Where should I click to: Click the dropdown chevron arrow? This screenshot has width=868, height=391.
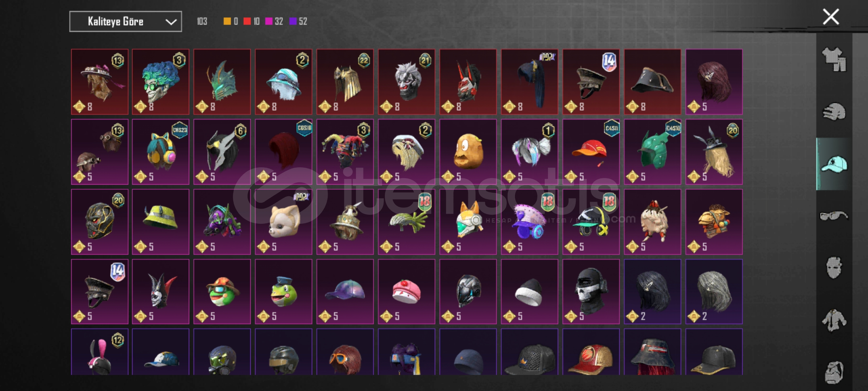coord(171,22)
